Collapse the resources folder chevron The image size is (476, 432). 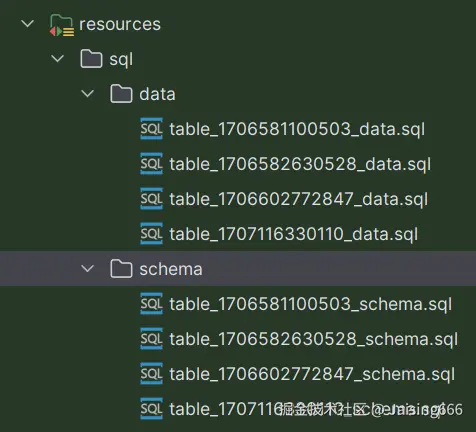pyautogui.click(x=27, y=24)
